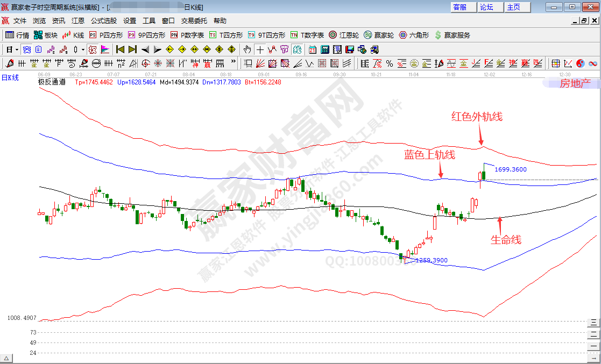Toggle the 极反通道 indicator button
Image resolution: width=601 pixels, height=364 pixels.
(x=93, y=49)
